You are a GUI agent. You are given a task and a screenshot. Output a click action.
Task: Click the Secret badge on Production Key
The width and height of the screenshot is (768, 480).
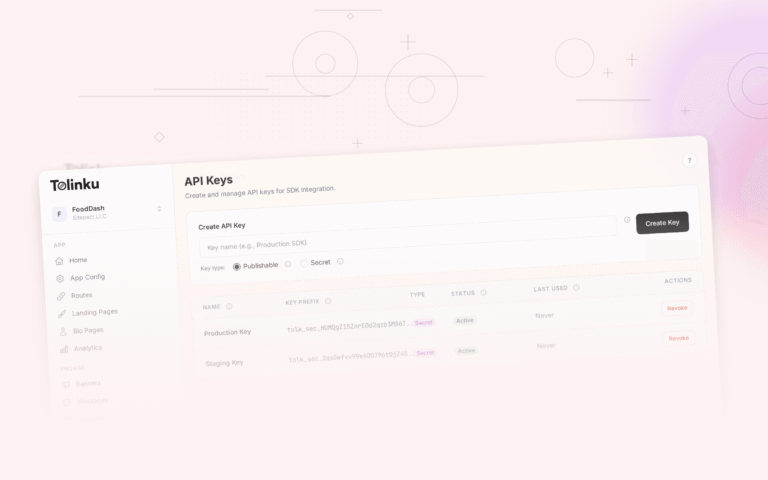coord(424,323)
